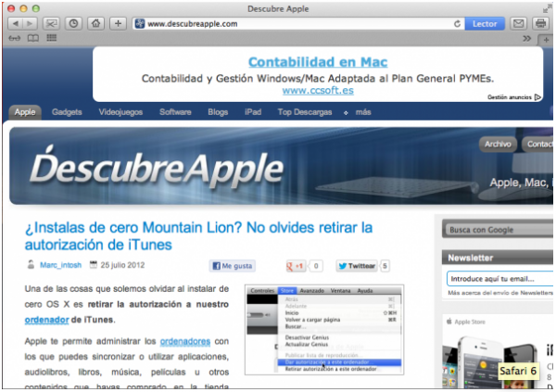The width and height of the screenshot is (556, 392).
Task: Print the page with printer icon
Action: (540, 24)
